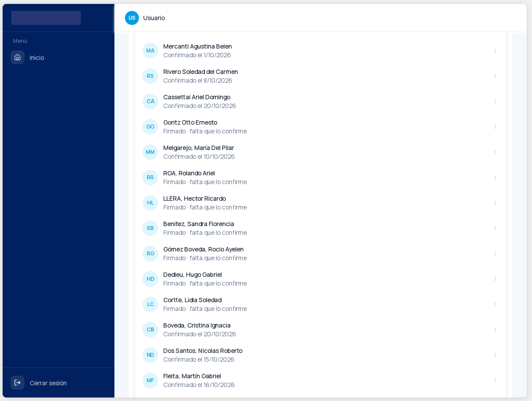Expand chevron for Gómez Boveda, Rocio Ayelen
The height and width of the screenshot is (401, 532).
(495, 254)
